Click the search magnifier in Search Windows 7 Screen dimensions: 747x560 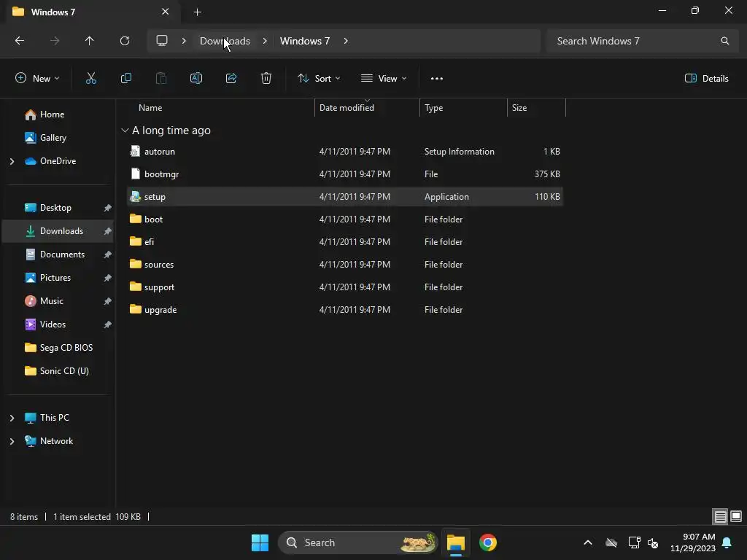725,41
